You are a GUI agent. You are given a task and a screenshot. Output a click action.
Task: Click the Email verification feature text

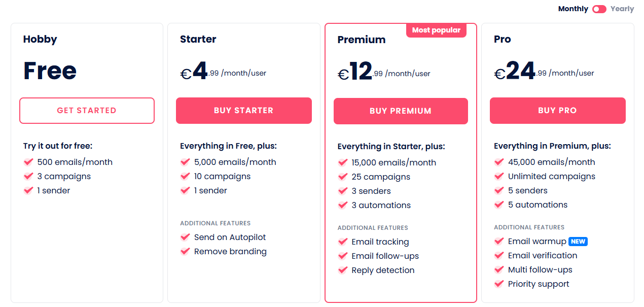(x=543, y=256)
